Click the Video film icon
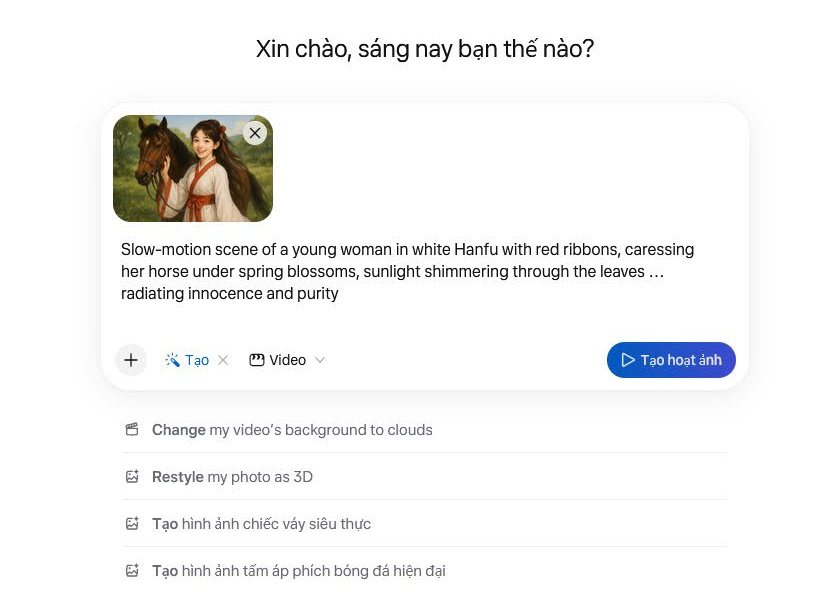The width and height of the screenshot is (820, 600). [x=257, y=360]
